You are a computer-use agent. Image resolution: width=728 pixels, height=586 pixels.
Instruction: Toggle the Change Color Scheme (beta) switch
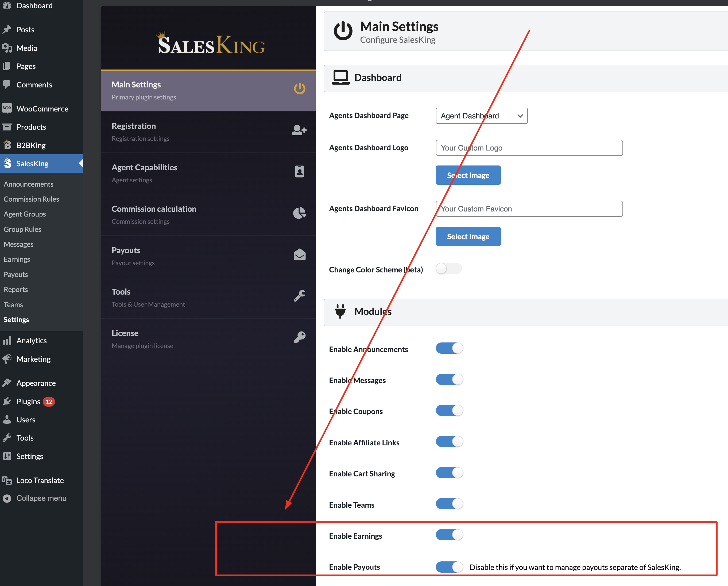(449, 269)
